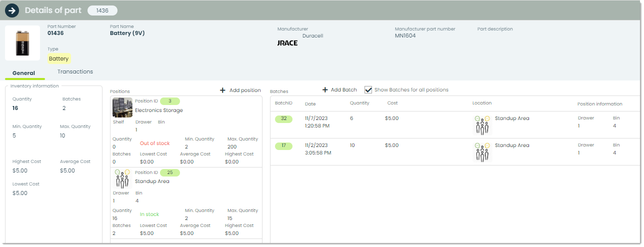Viewport: 644px width, 247px height.
Task: Select Position ID badge 3
Action: coord(170,101)
